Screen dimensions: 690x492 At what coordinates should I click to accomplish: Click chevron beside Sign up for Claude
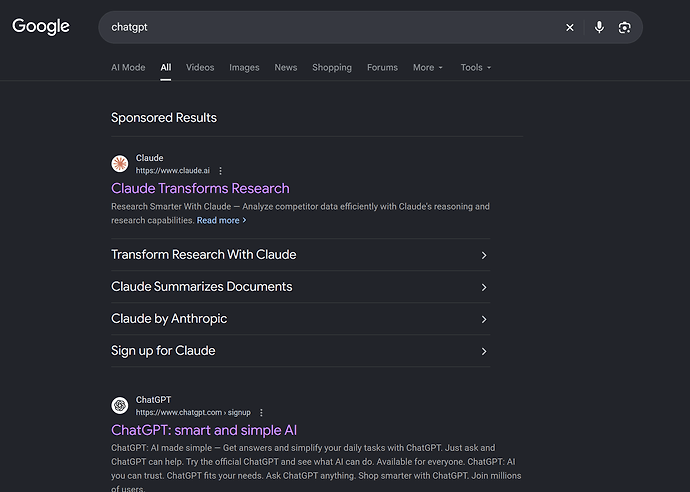(484, 351)
